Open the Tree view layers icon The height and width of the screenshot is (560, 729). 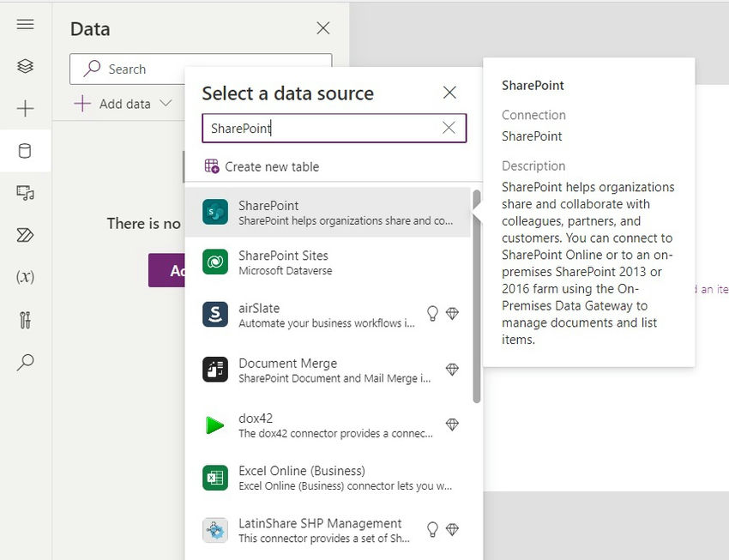[25, 66]
